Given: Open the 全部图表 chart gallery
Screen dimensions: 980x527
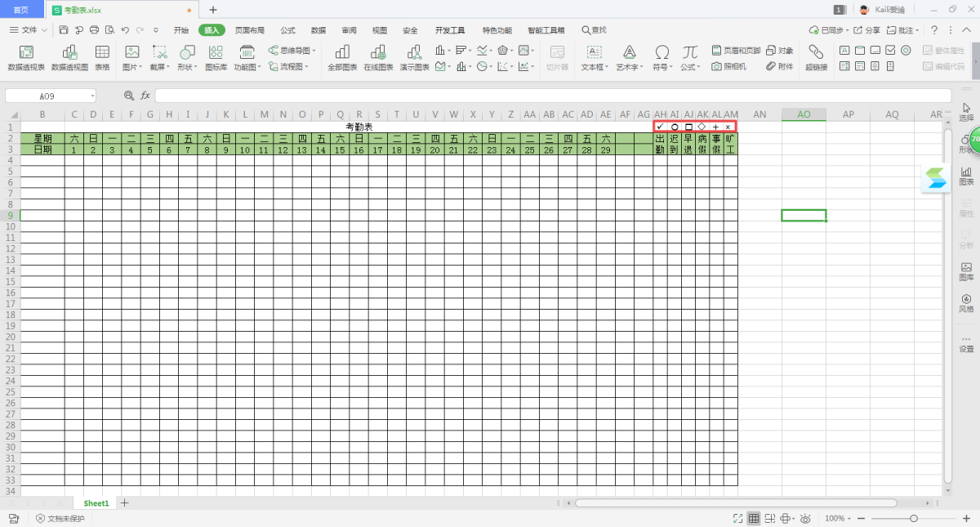Looking at the screenshot, I should click(x=342, y=57).
